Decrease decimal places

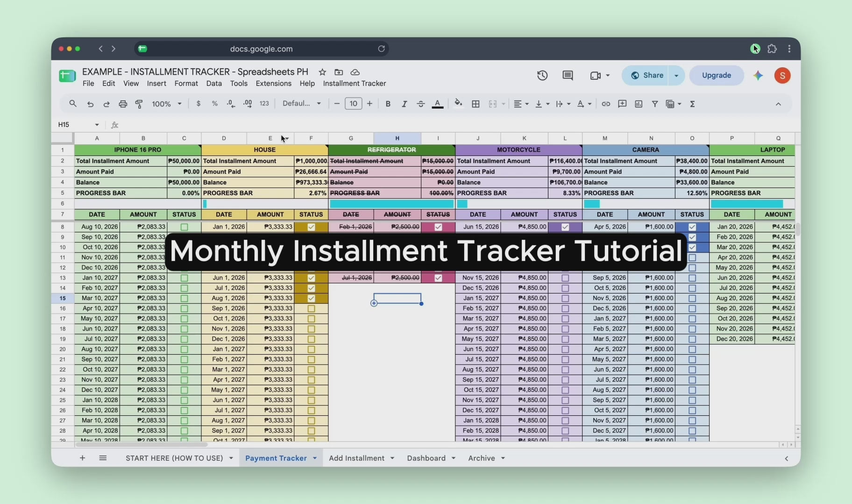pyautogui.click(x=231, y=104)
